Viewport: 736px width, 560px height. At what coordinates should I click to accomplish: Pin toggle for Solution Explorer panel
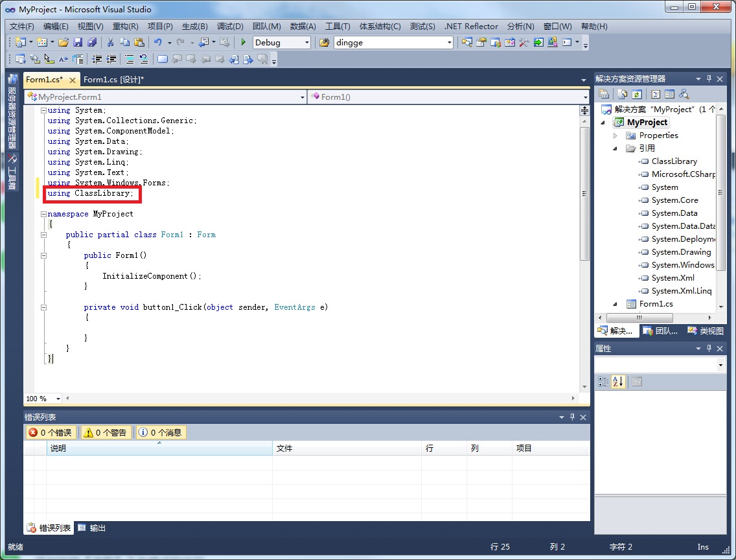(709, 79)
